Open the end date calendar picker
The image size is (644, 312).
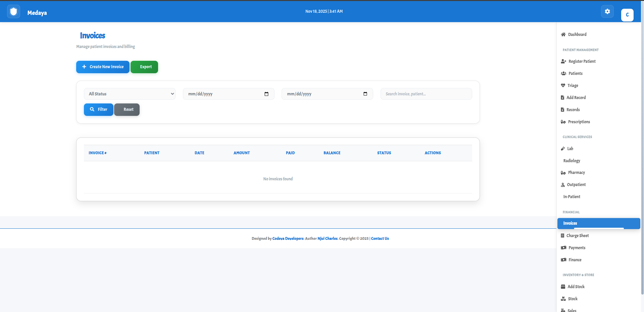(x=365, y=94)
